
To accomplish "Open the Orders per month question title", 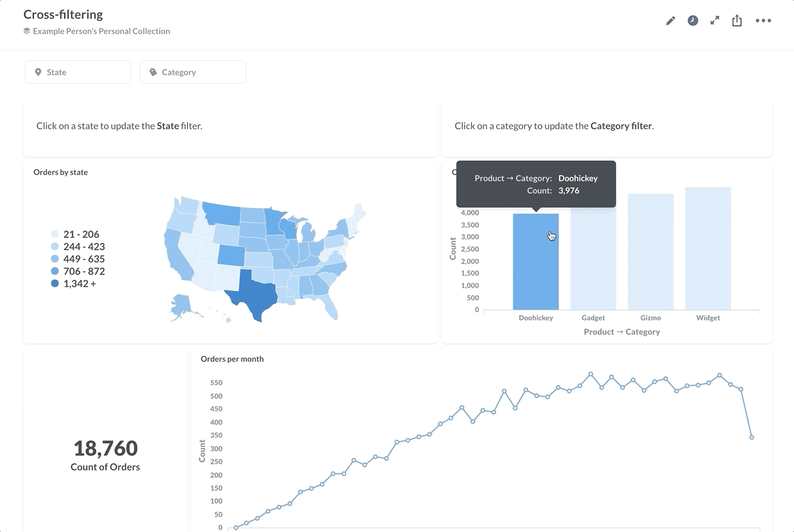I will click(232, 359).
